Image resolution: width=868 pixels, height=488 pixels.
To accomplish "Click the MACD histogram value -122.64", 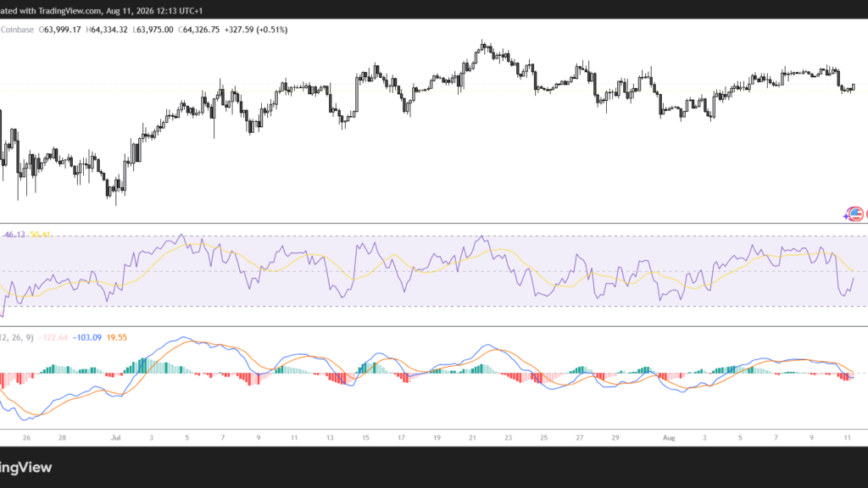I will click(53, 337).
